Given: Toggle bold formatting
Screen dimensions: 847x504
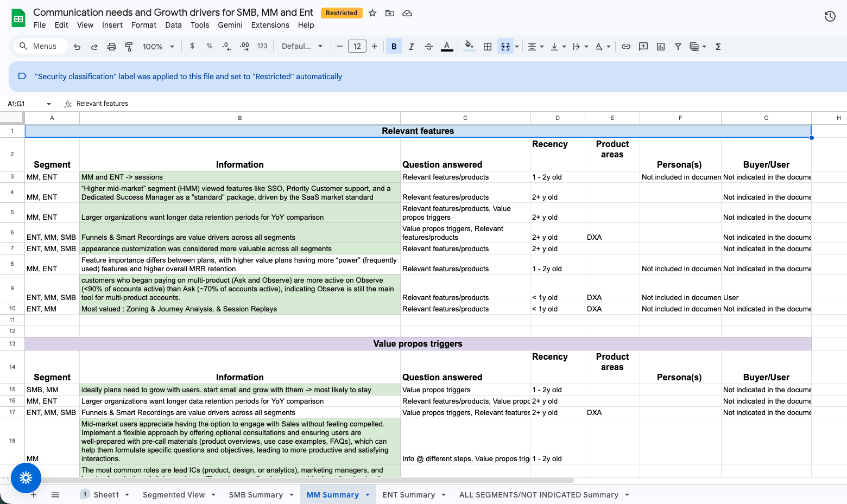Looking at the screenshot, I should 394,47.
